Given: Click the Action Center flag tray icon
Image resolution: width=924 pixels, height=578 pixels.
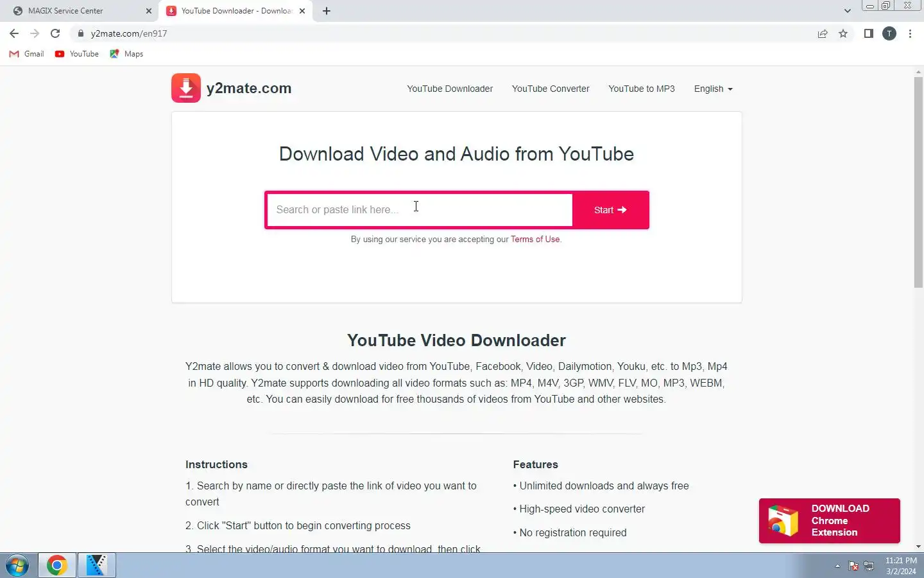Looking at the screenshot, I should tap(853, 566).
